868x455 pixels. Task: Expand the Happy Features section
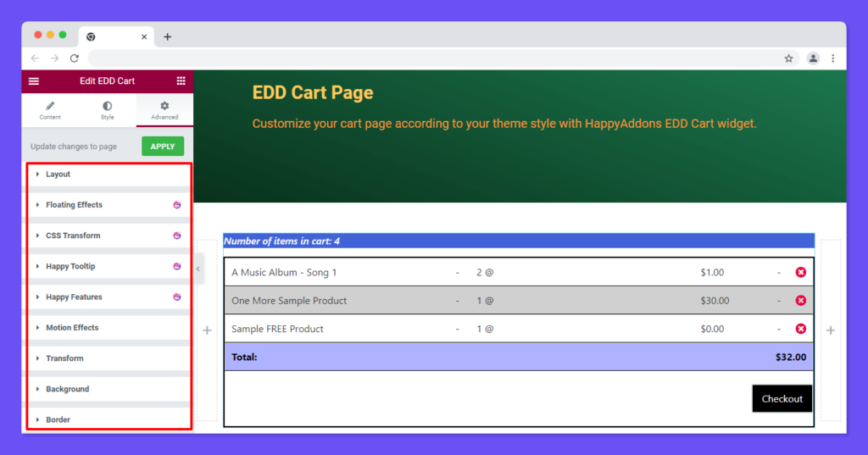108,297
